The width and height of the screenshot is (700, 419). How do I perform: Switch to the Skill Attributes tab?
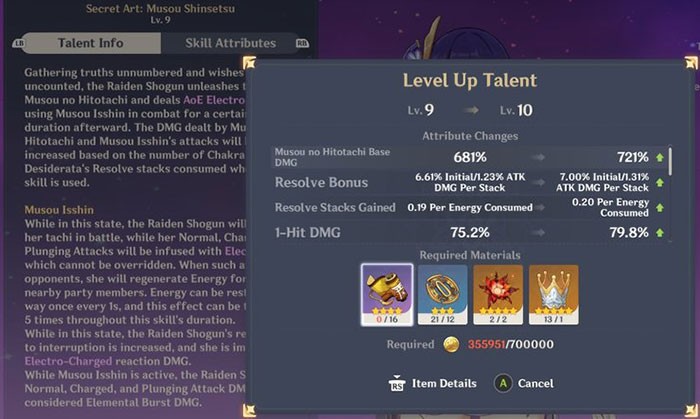click(230, 43)
